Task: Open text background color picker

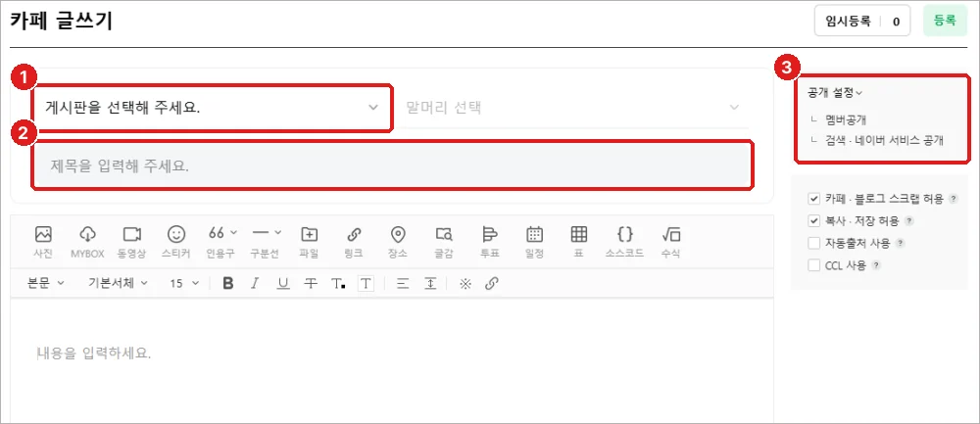Action: click(366, 284)
